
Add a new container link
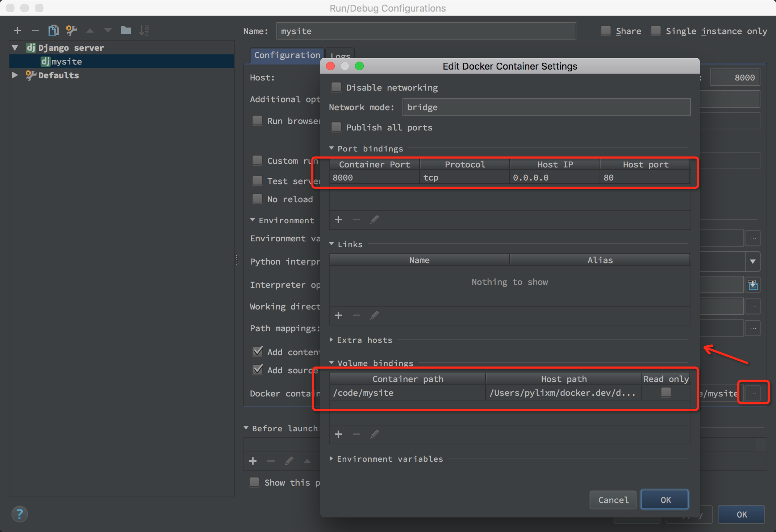click(x=338, y=315)
